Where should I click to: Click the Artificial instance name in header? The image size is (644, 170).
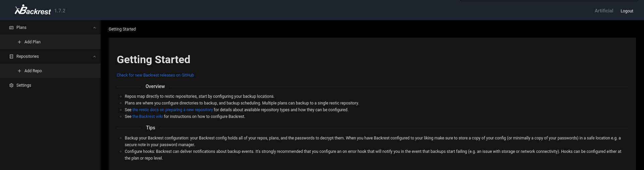click(604, 11)
